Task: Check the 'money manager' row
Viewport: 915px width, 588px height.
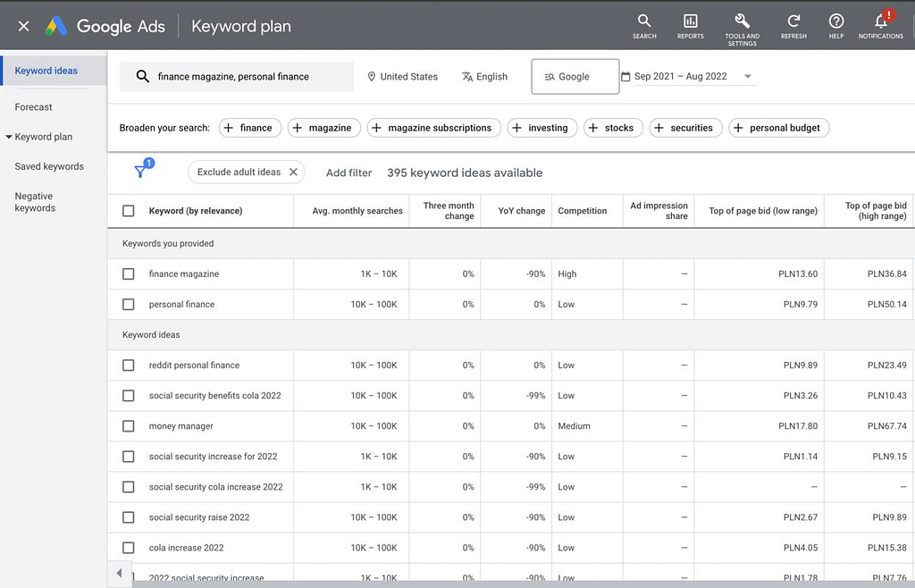Action: pyautogui.click(x=129, y=426)
